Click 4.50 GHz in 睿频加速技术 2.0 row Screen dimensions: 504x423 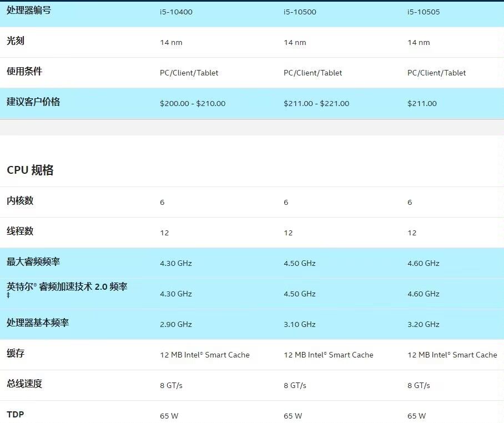pyautogui.click(x=300, y=294)
